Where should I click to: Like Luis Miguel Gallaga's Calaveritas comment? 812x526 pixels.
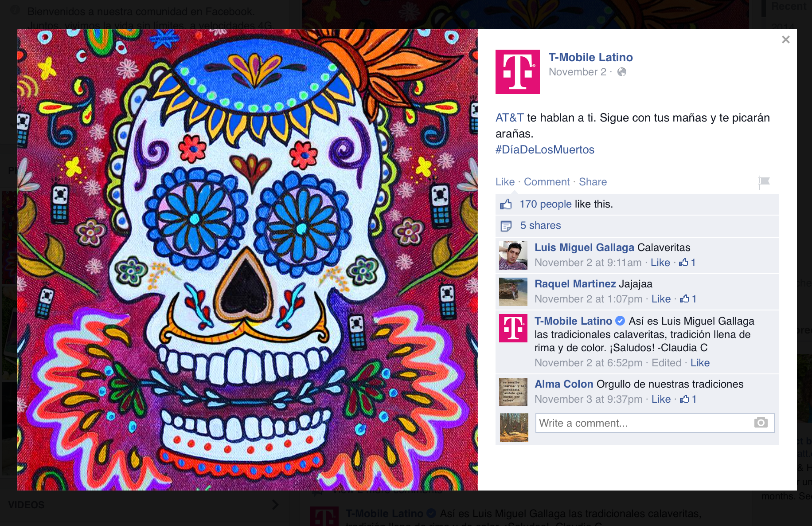(x=660, y=263)
